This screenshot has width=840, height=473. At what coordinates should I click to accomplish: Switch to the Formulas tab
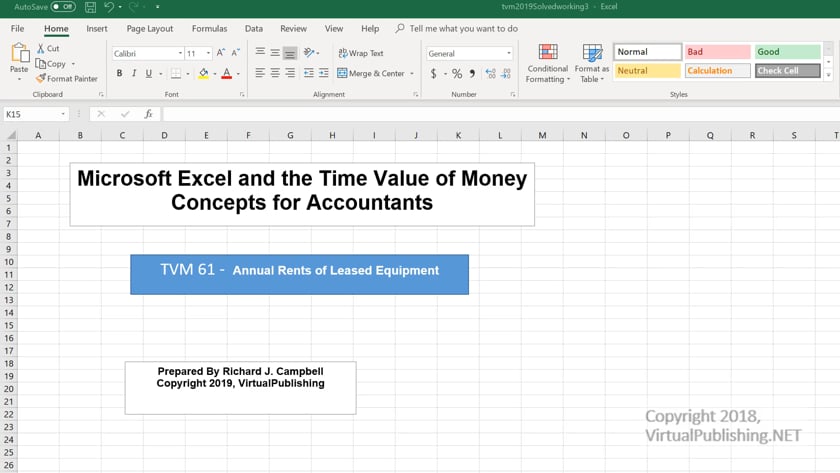(209, 28)
